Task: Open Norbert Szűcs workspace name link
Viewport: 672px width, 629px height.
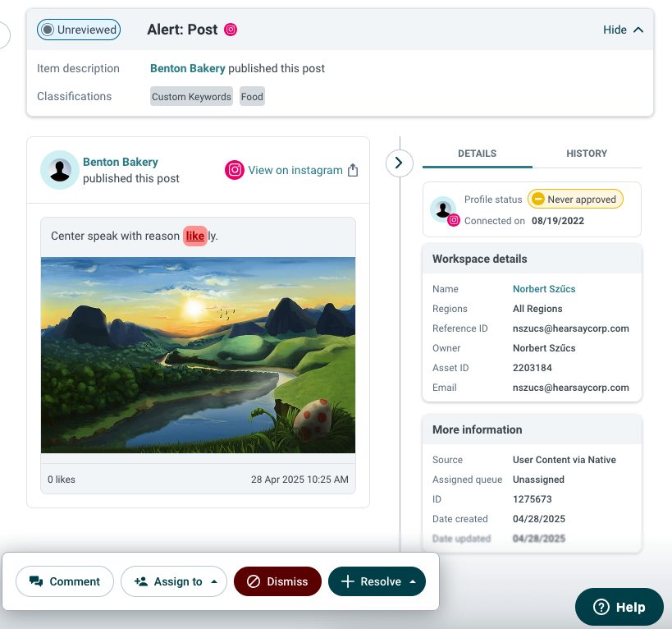Action: 544,289
